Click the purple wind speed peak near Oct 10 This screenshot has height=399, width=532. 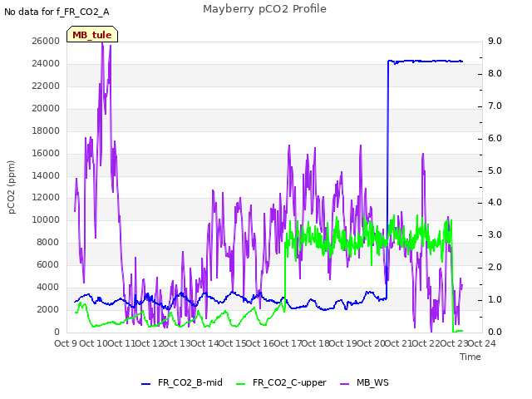103,46
